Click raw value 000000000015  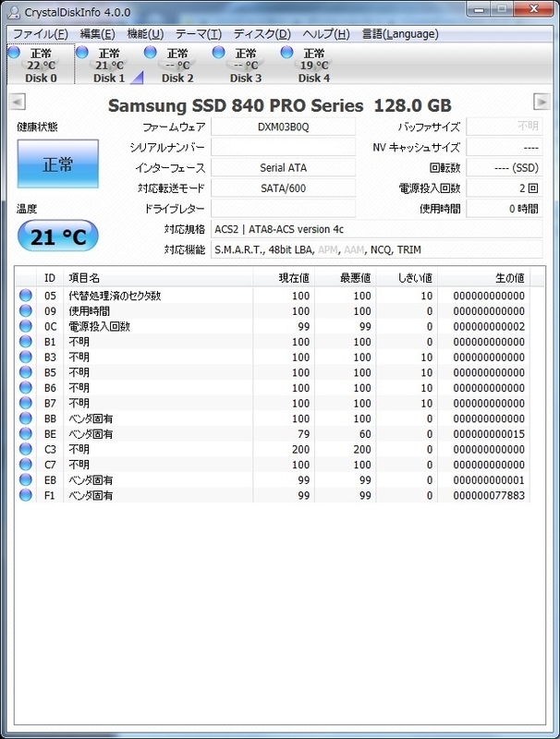click(489, 434)
